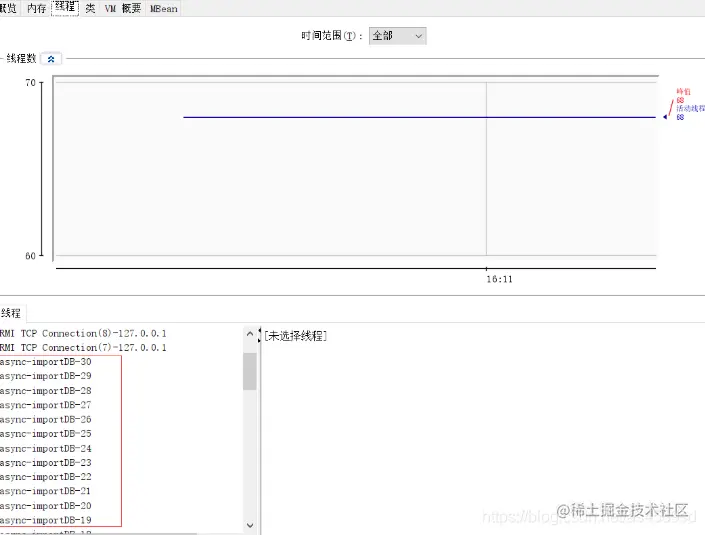Click the thread list scrollbar thumb
Viewport: 705px width, 535px height.
pos(250,371)
